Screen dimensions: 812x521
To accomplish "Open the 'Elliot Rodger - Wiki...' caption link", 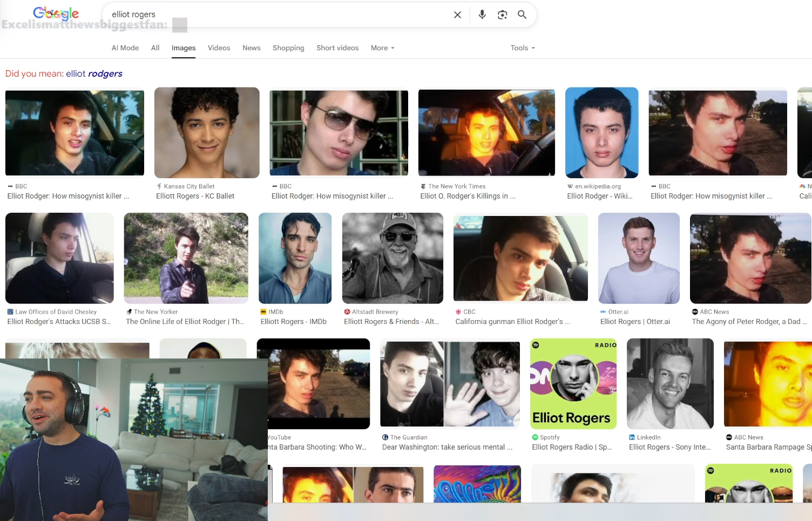I will click(x=600, y=196).
